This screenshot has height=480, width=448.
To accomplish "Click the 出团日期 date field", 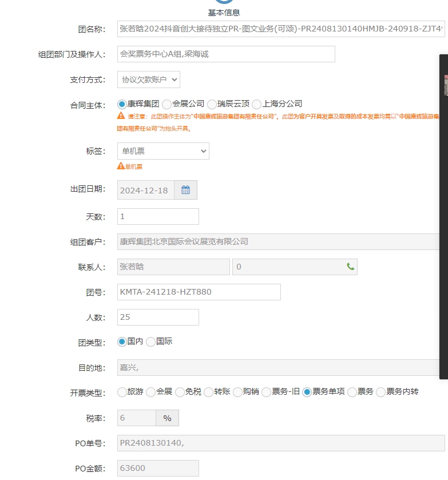I will (146, 190).
